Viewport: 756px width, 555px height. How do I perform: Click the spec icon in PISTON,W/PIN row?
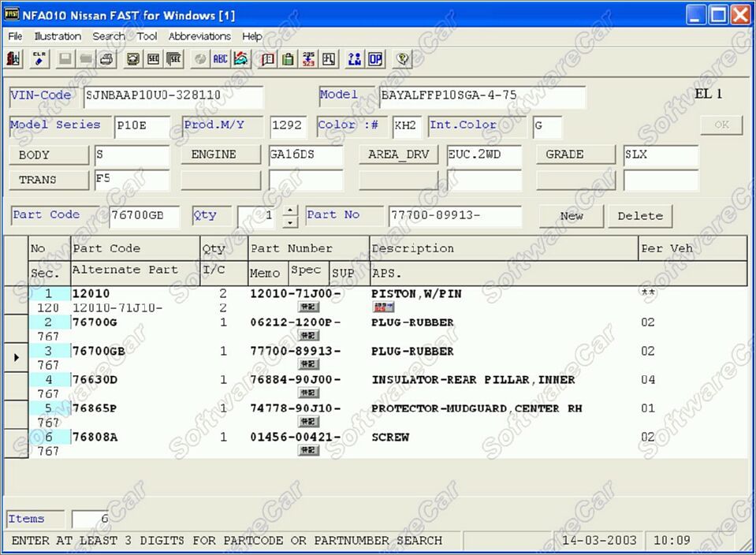click(308, 307)
